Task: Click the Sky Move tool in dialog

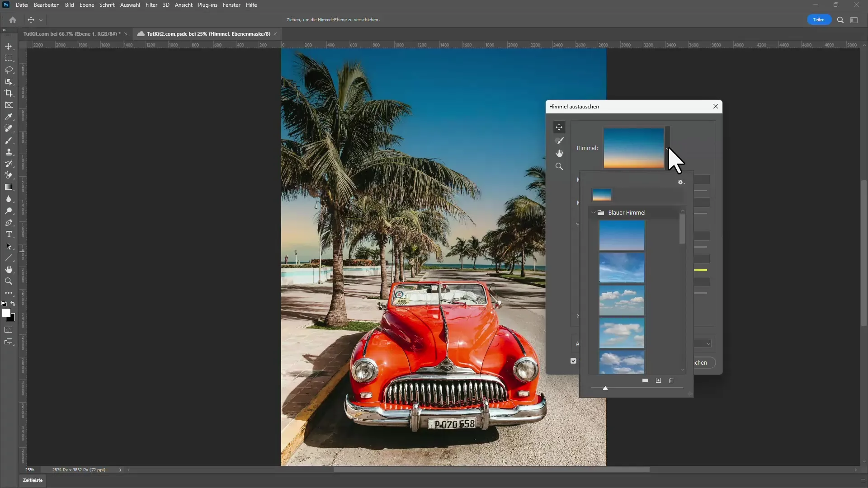Action: click(559, 127)
